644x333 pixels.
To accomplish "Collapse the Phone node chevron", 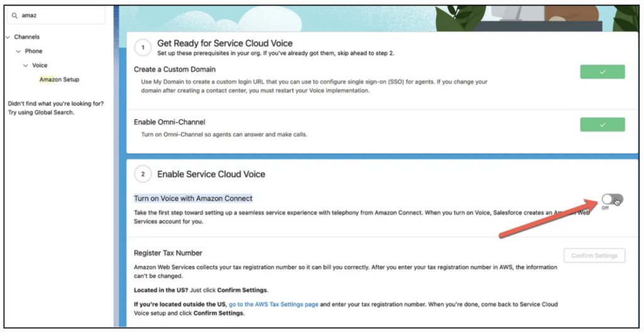I will coord(18,52).
